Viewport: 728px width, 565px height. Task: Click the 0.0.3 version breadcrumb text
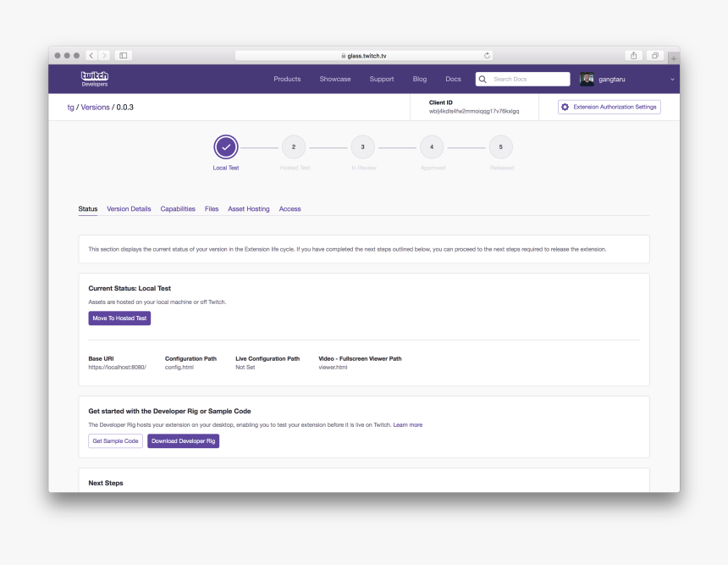[x=125, y=108]
